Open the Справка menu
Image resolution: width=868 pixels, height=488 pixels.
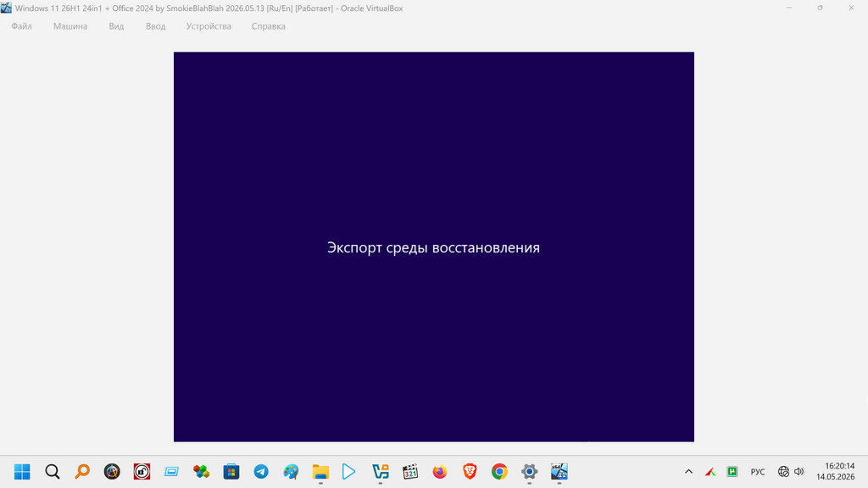pos(269,26)
